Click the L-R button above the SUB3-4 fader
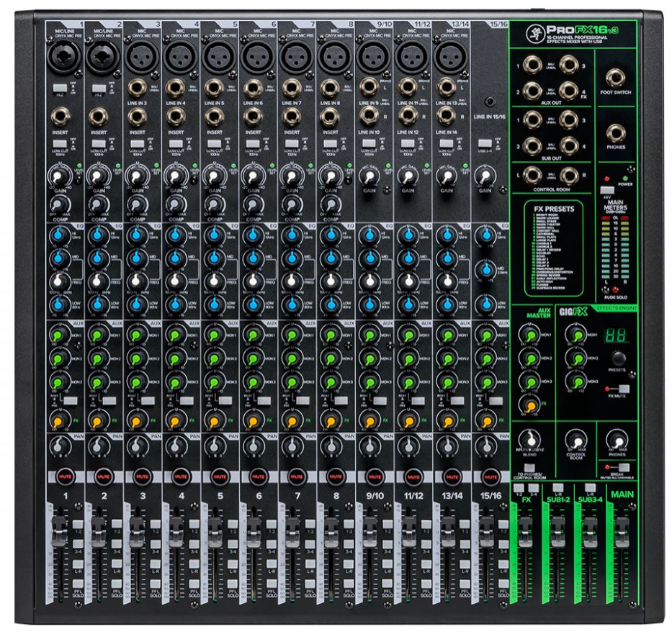672x637 pixels. 590,487
